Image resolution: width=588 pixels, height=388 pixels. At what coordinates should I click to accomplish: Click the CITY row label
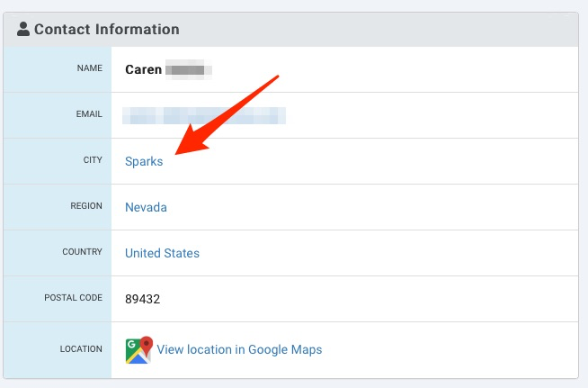pos(93,160)
